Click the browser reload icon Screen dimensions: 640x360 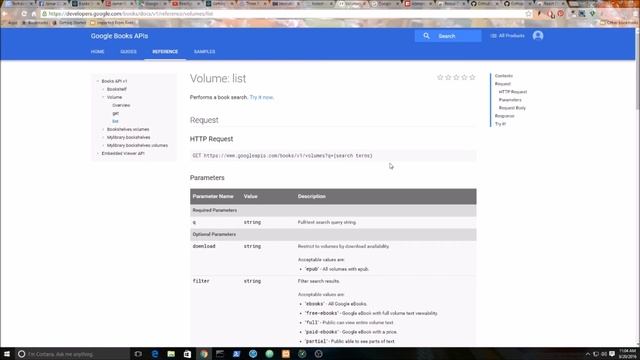[x=24, y=14]
